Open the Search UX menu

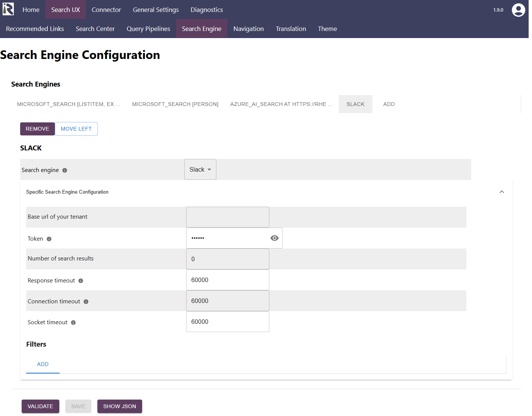[66, 10]
